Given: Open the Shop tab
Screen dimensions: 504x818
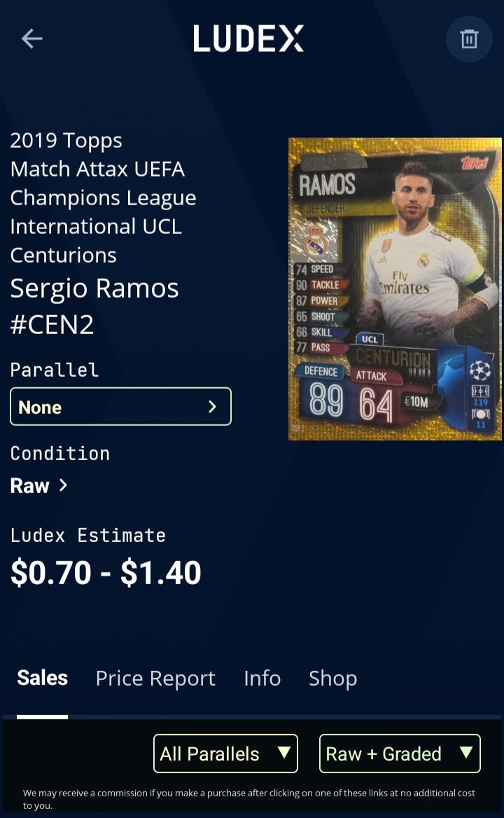Looking at the screenshot, I should [332, 679].
